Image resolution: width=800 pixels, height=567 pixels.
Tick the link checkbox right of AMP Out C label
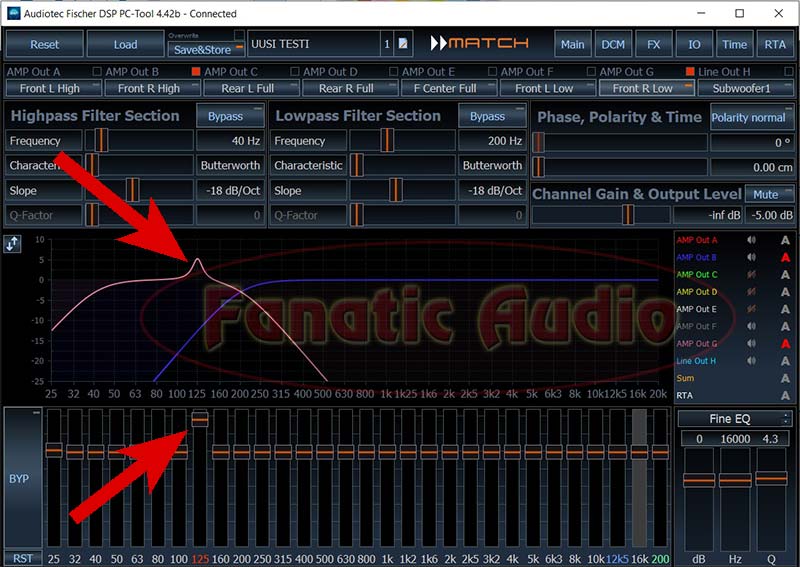pos(294,71)
